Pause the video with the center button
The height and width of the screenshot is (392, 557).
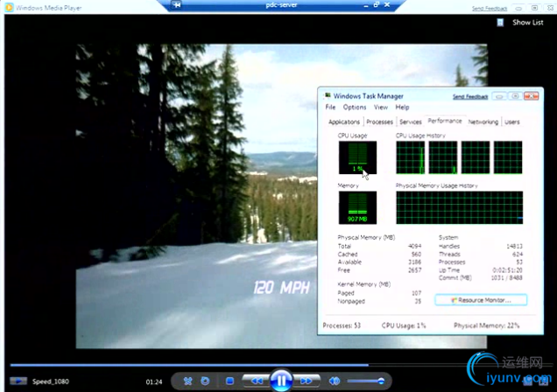281,381
